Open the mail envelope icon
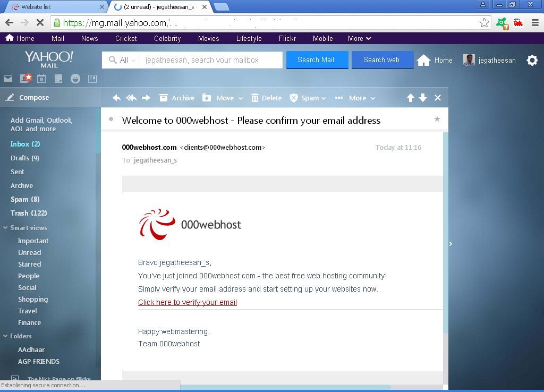Viewport: 544px width, 392px height. click(x=8, y=79)
